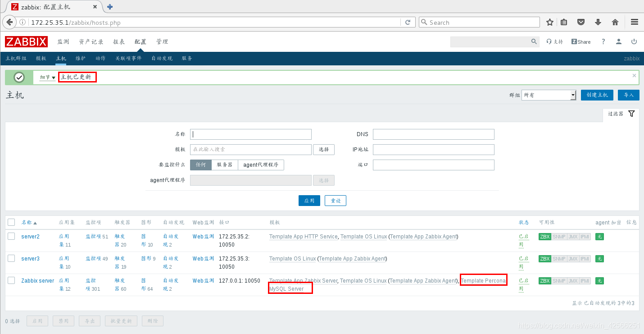Open user profile icon
644x334 pixels.
619,41
